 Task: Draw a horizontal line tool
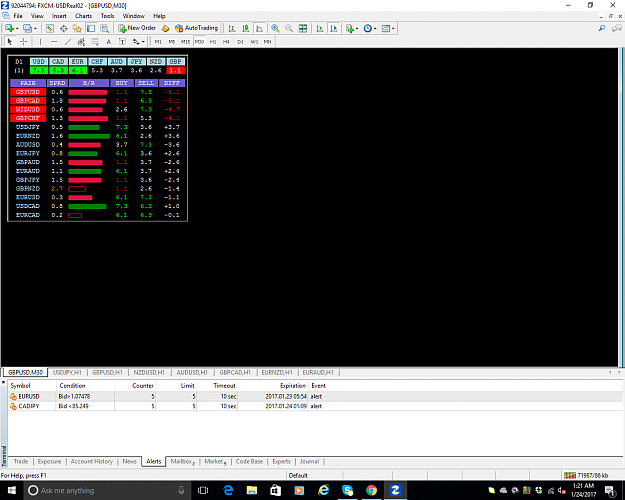(x=54, y=41)
